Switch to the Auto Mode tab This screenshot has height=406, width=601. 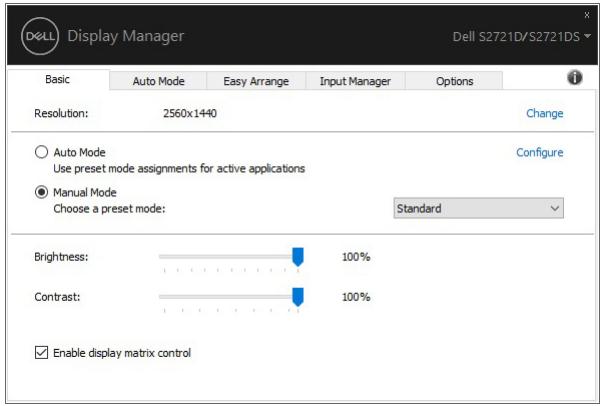(158, 81)
